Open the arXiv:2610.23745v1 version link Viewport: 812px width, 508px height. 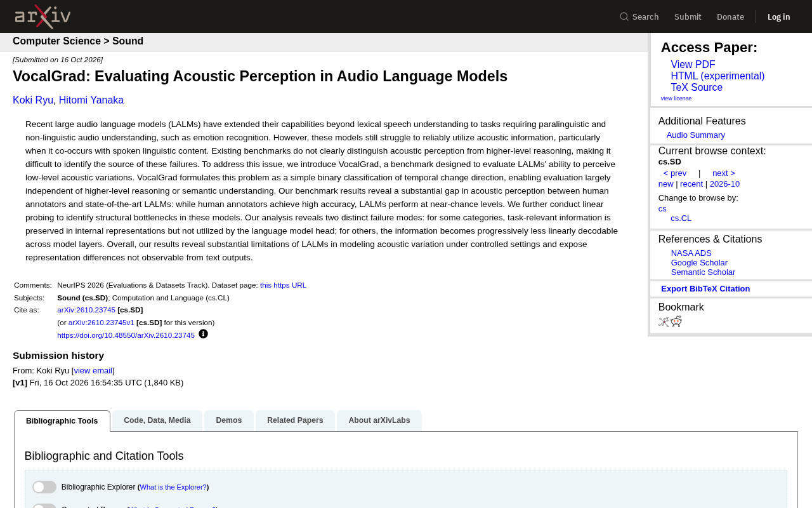101,323
